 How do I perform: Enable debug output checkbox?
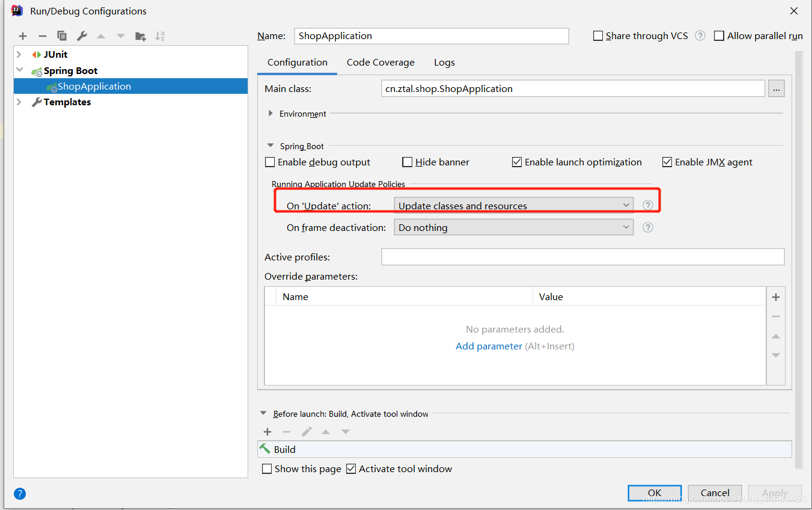pyautogui.click(x=270, y=162)
